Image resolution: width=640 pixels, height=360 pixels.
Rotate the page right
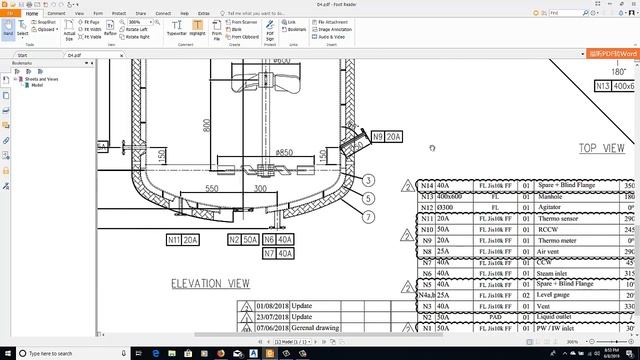coord(135,37)
